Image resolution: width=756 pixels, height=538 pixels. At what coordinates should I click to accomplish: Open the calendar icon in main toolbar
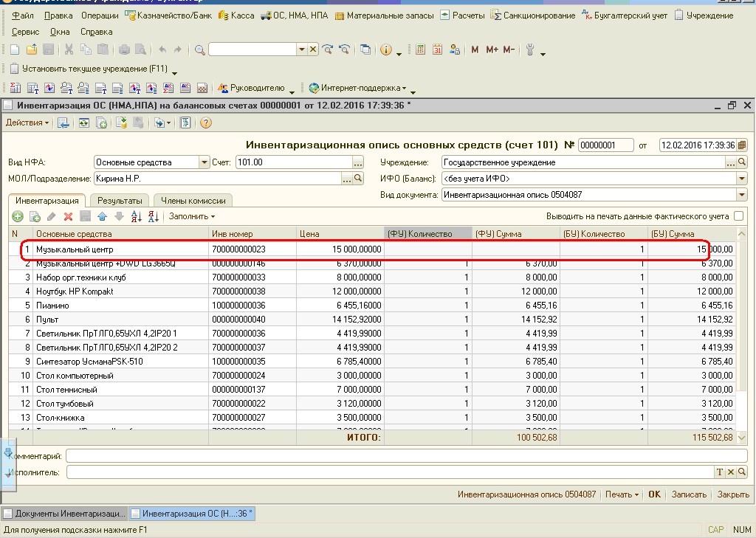pos(437,49)
